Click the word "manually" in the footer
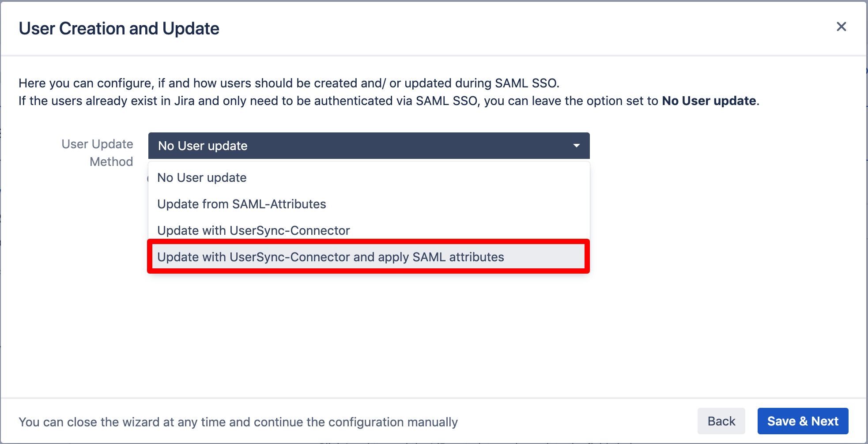Screen dimensions: 868x444 [x=432, y=422]
